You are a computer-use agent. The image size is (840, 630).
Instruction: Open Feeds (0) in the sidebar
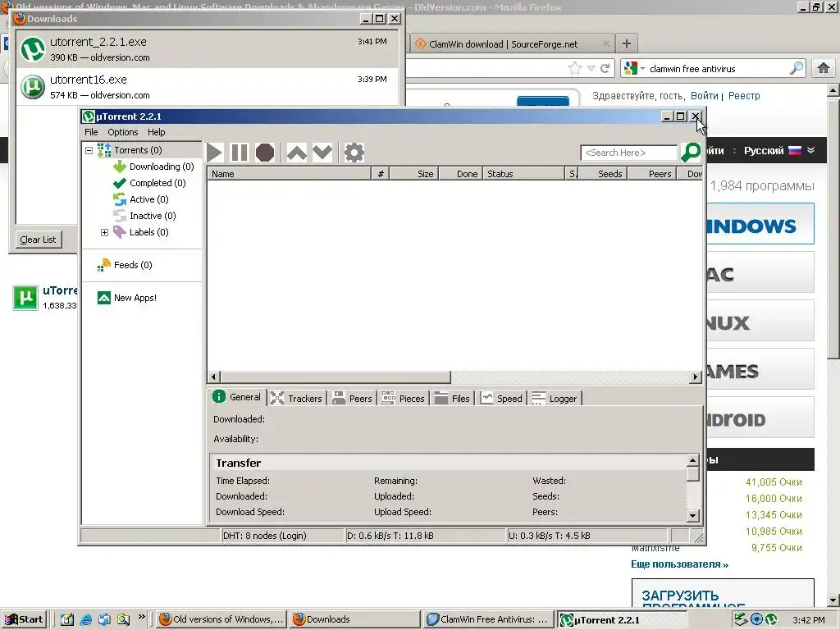[125, 265]
